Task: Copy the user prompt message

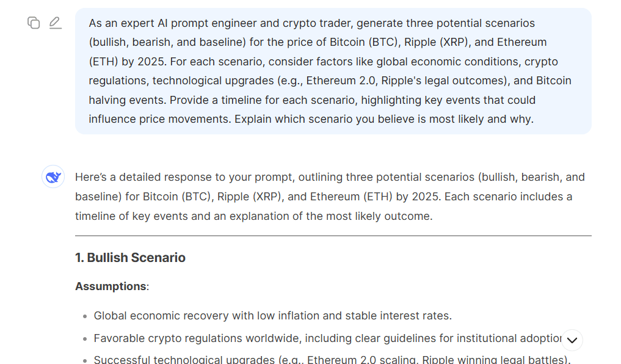Action: pos(34,23)
